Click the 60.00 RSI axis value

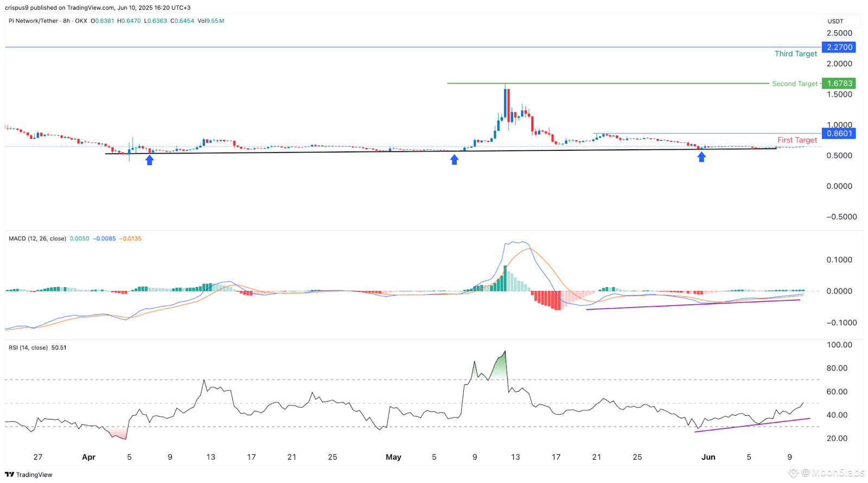click(837, 391)
